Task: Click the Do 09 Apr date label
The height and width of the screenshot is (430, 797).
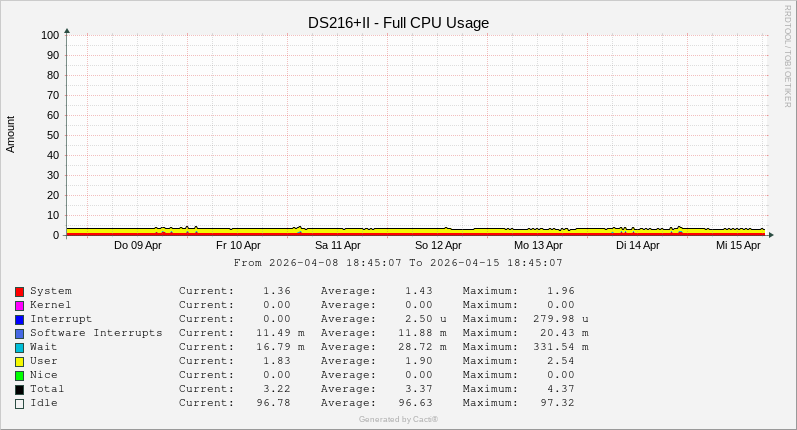Action: [138, 245]
